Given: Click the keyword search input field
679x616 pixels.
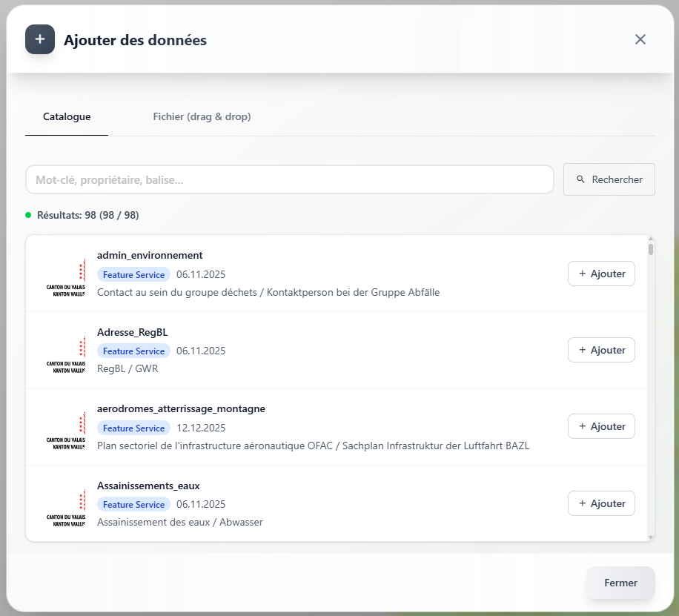Looking at the screenshot, I should click(x=289, y=179).
